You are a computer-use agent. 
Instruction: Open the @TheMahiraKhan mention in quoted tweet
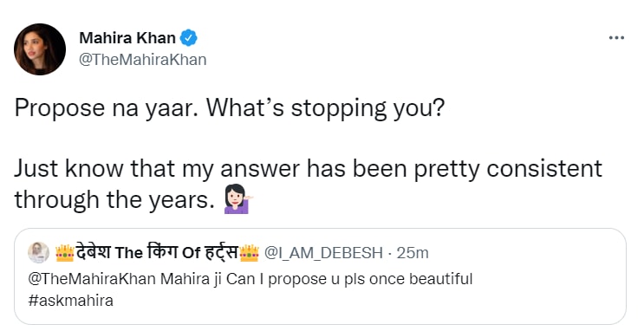click(92, 279)
